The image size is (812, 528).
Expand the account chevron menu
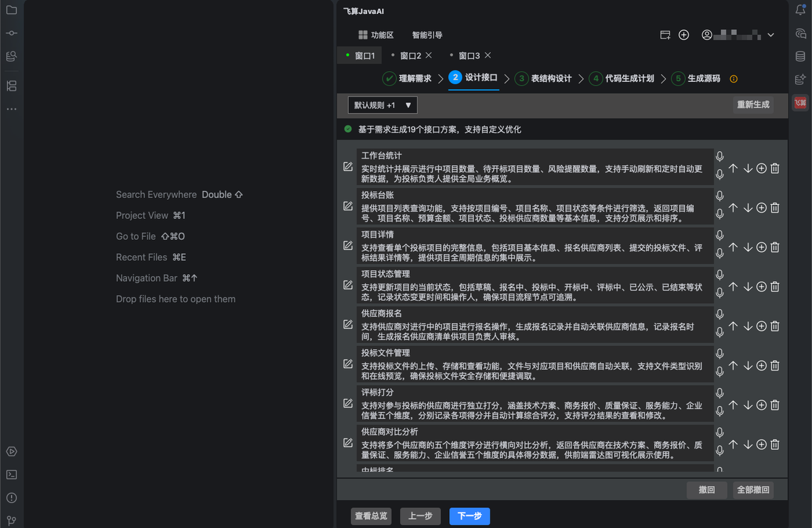pos(771,35)
